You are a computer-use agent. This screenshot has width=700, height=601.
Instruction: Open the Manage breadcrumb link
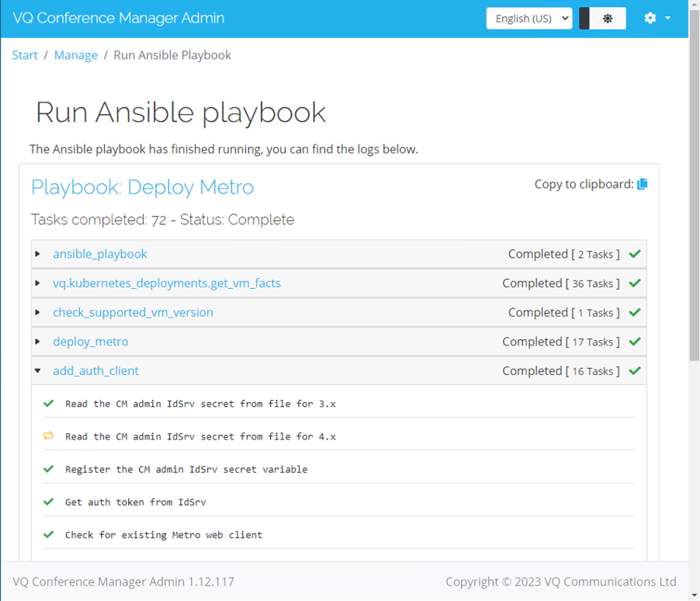76,55
